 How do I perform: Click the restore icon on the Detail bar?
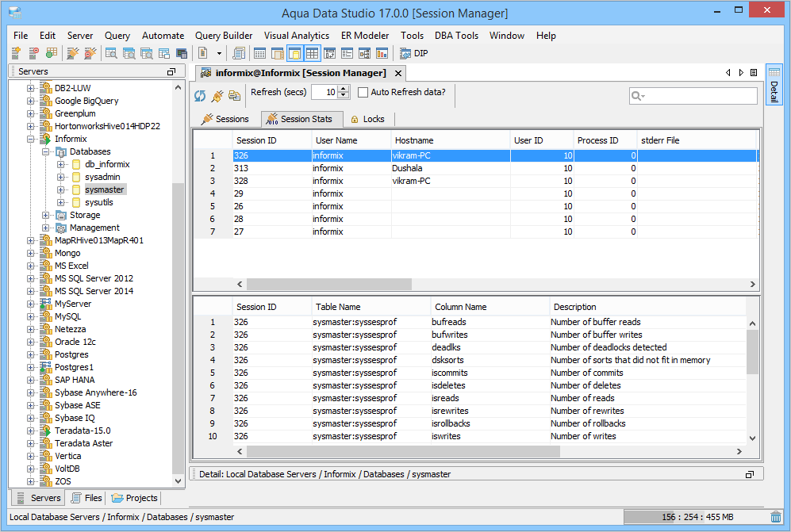coord(750,474)
